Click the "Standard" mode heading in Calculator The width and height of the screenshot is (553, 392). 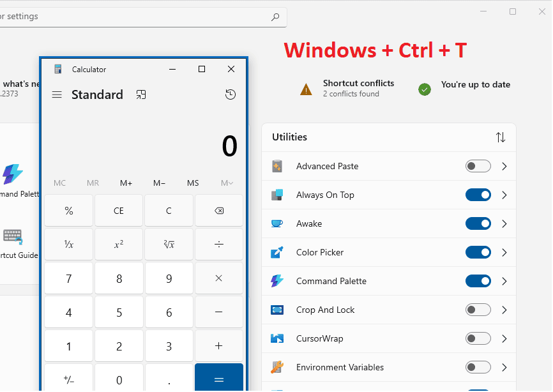97,94
